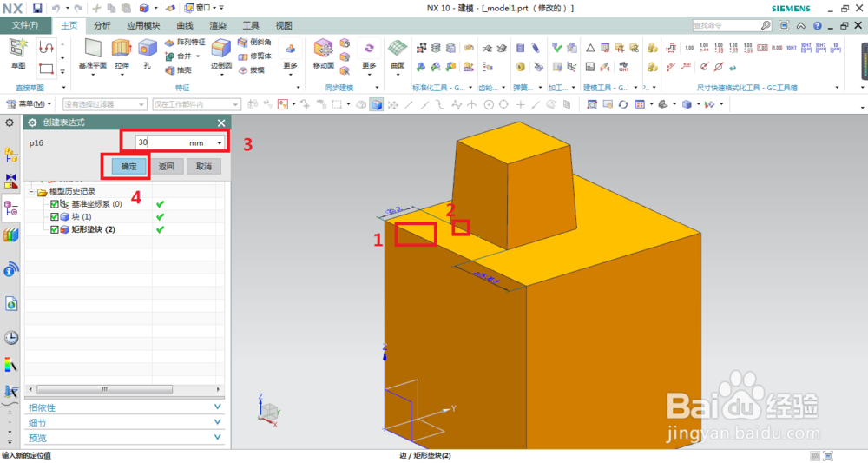Select the Hole (孔) tool
The image size is (868, 463).
(148, 49)
